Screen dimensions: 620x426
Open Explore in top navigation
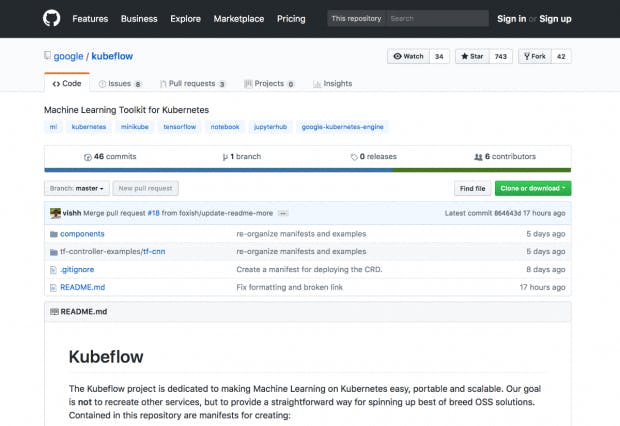pyautogui.click(x=185, y=19)
